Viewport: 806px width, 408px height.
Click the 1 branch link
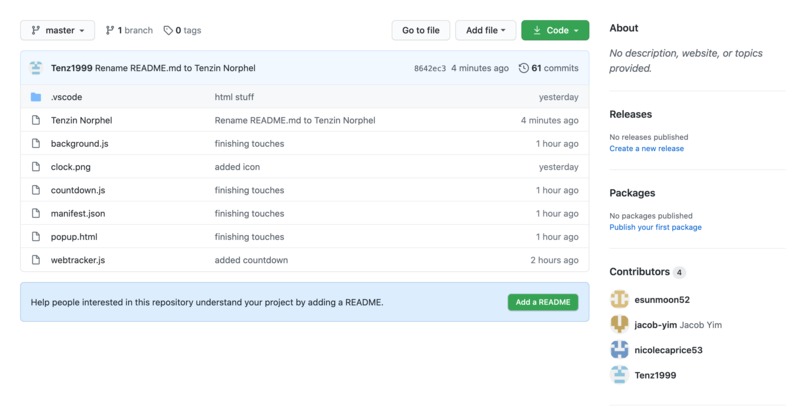point(129,30)
